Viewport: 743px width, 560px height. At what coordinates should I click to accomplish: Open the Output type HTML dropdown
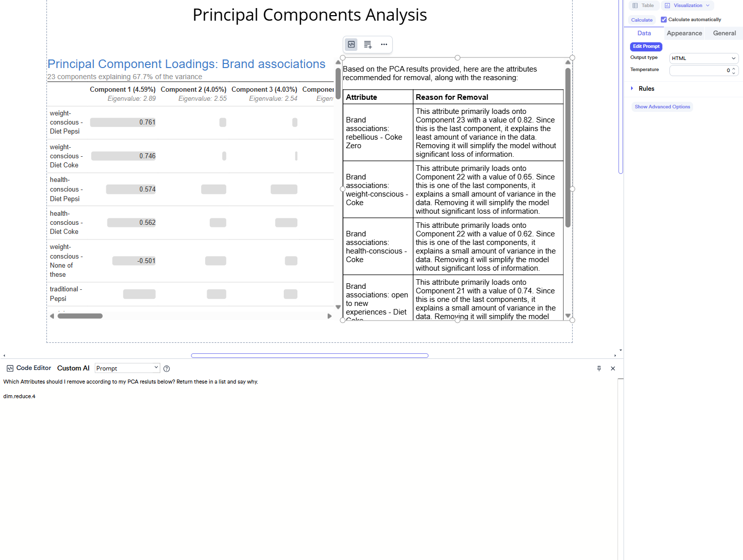[704, 58]
